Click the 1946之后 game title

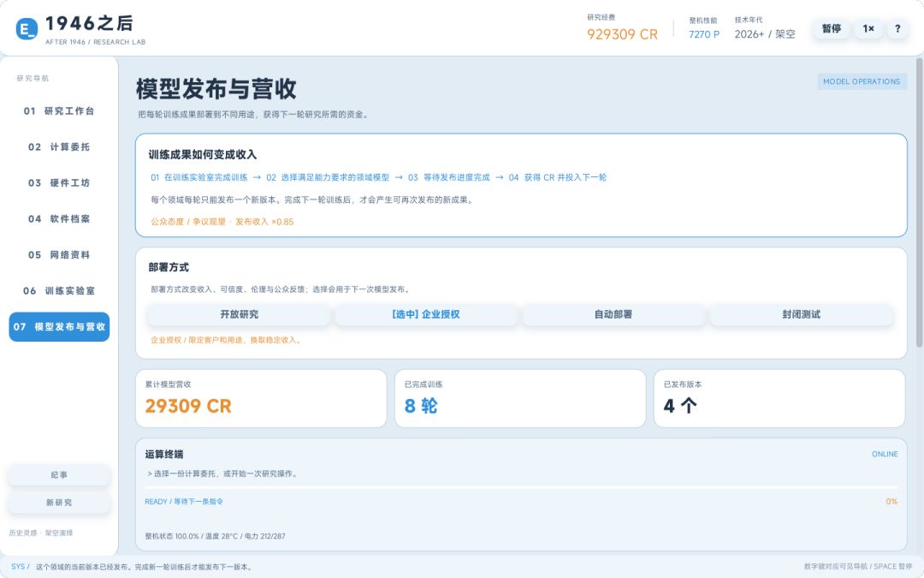tap(89, 23)
